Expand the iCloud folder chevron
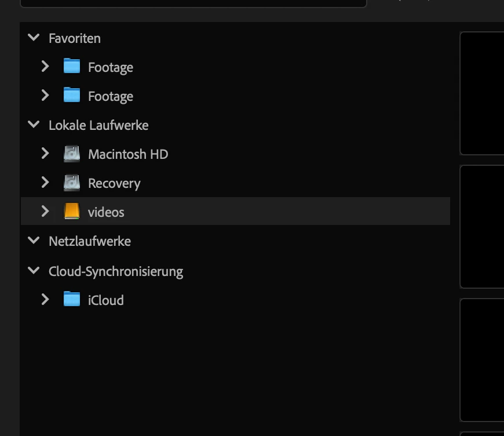This screenshot has width=504, height=436. [x=45, y=300]
